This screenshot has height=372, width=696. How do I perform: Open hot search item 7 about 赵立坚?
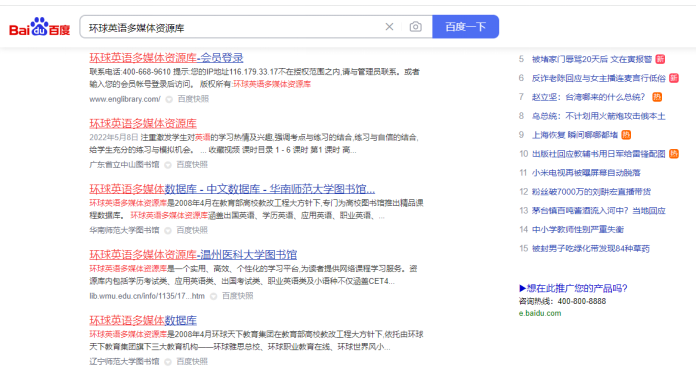(x=589, y=97)
